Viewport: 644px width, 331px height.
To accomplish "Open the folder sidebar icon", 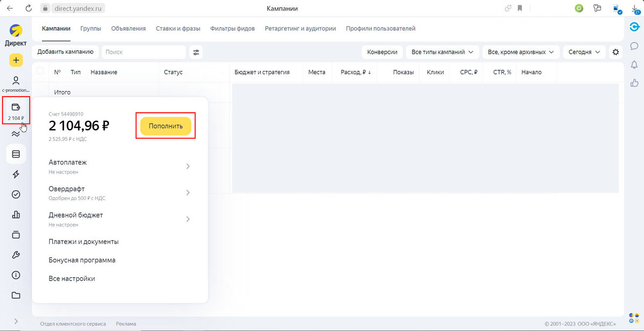I will 16,295.
